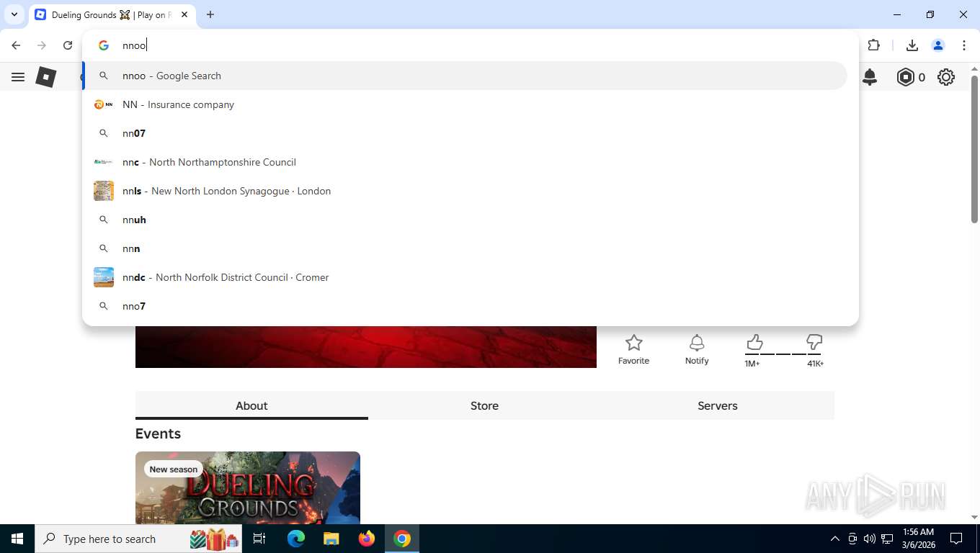
Task: Open the network tray icon
Action: pyautogui.click(x=887, y=539)
